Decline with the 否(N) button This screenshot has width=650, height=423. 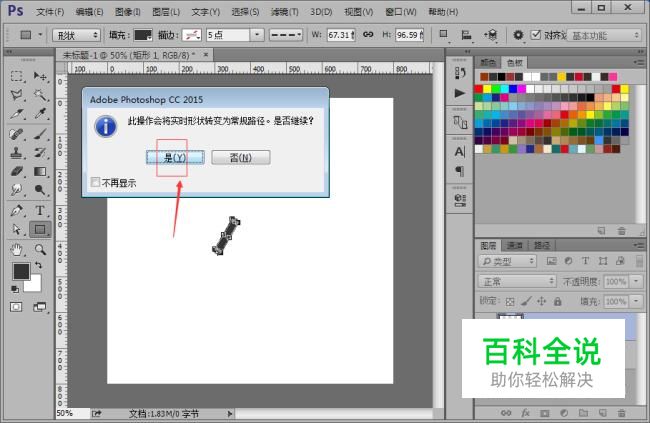point(241,158)
